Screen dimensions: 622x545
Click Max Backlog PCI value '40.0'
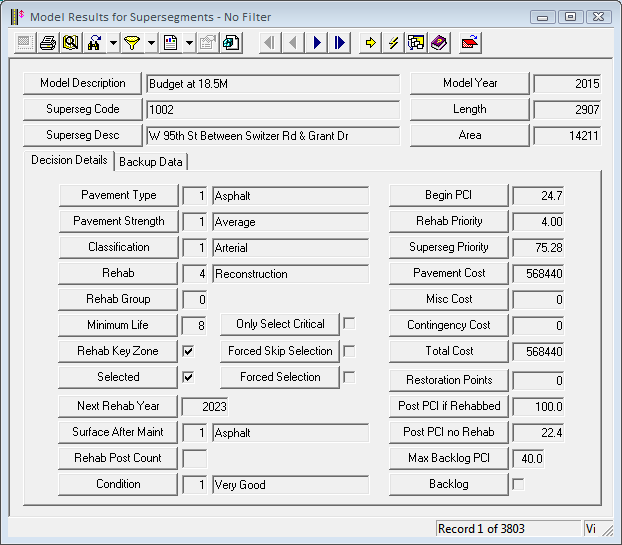tap(528, 459)
